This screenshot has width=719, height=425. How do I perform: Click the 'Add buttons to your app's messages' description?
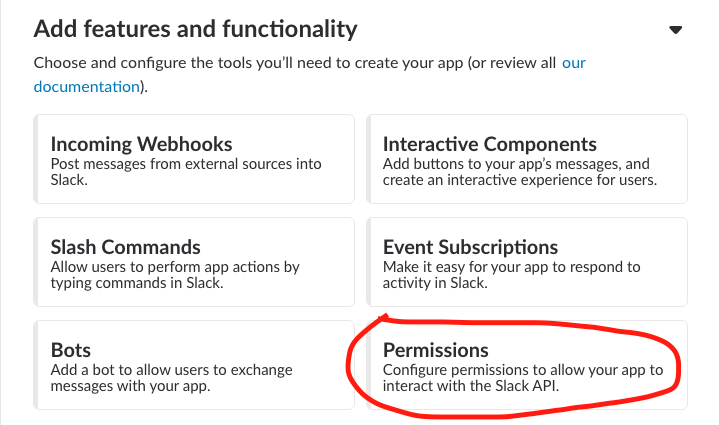point(520,172)
